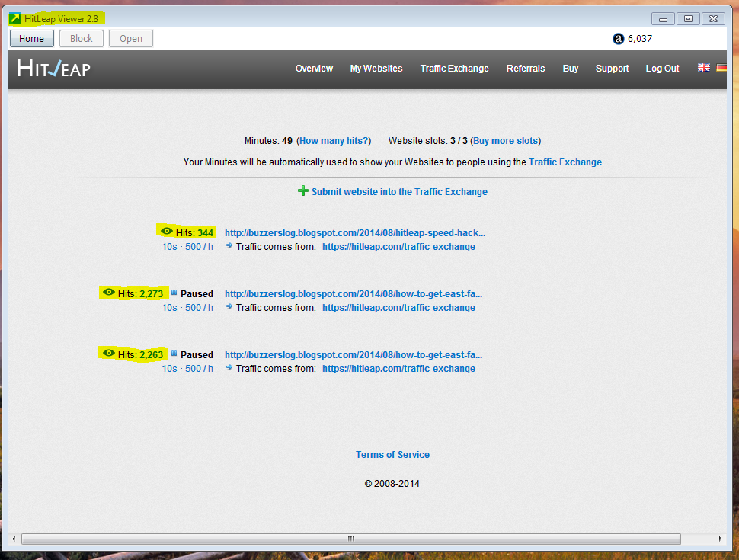The image size is (739, 560).
Task: Click the right arrow of the horizontal scrollbar
Action: click(720, 539)
